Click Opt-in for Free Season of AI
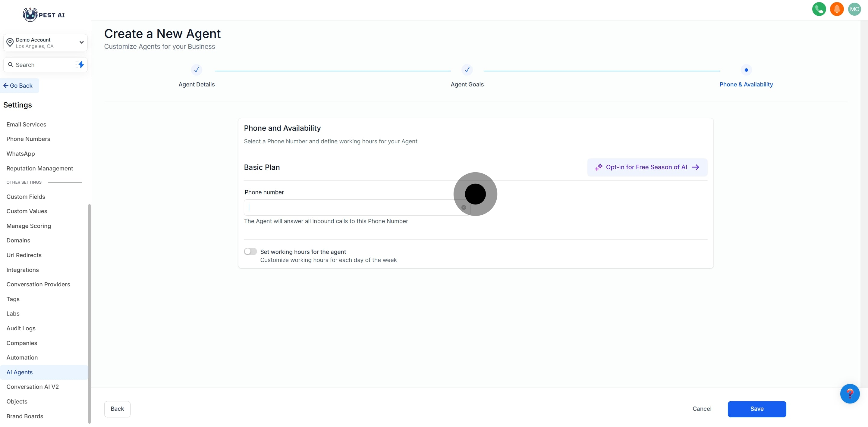This screenshot has width=868, height=427. pos(647,167)
